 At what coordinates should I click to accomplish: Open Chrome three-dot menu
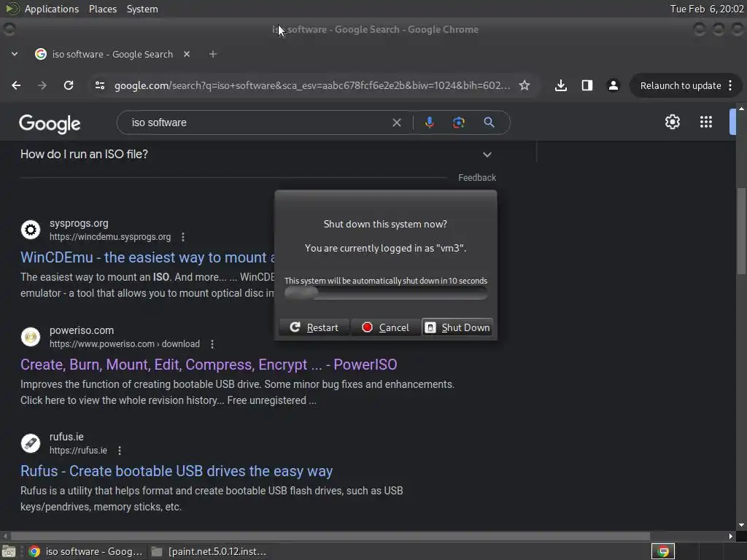click(730, 86)
